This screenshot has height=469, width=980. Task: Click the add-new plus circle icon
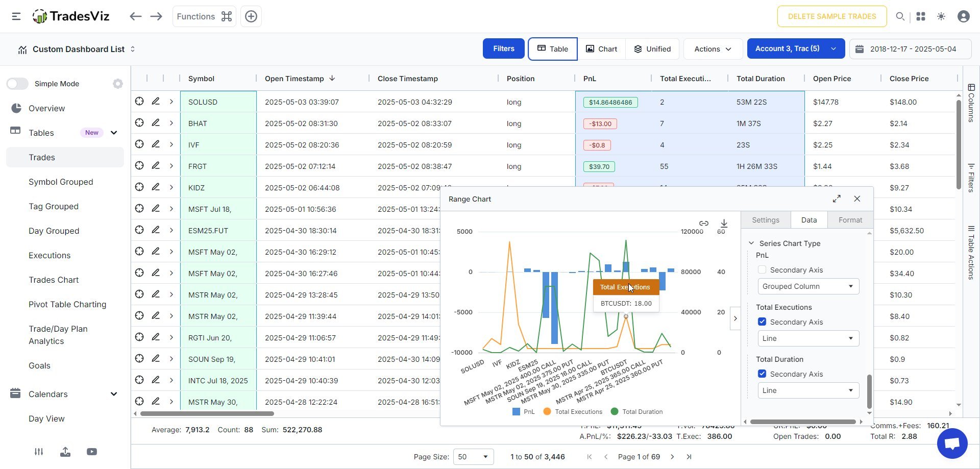point(251,16)
